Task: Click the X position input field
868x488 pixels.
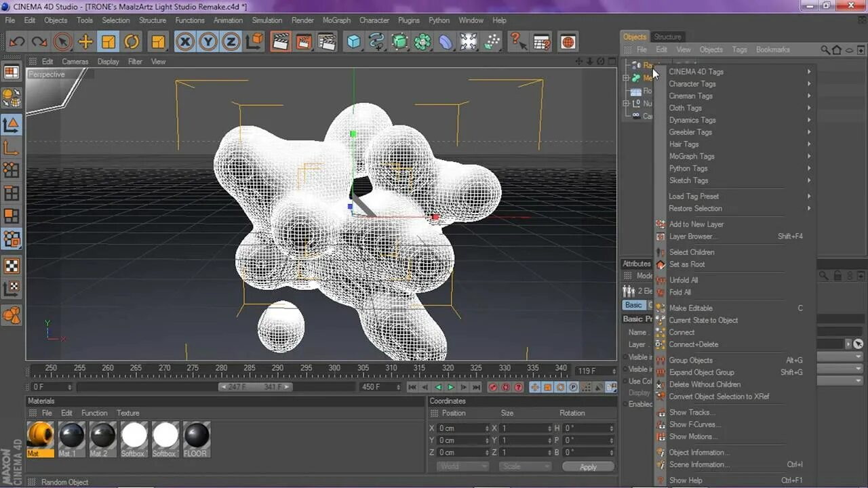Action: [x=462, y=428]
